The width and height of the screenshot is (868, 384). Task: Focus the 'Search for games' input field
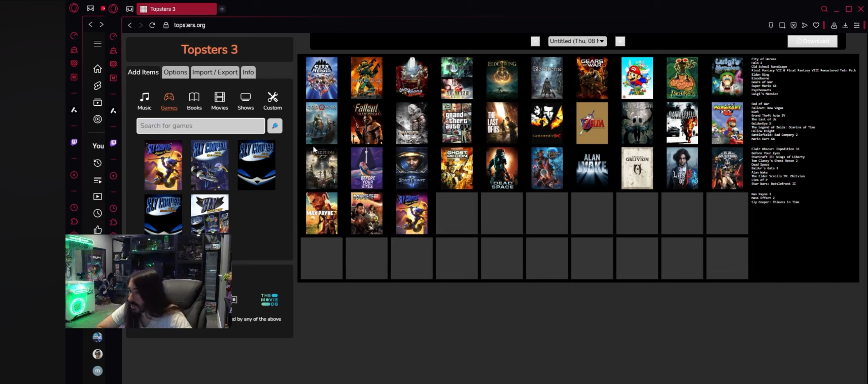point(201,126)
